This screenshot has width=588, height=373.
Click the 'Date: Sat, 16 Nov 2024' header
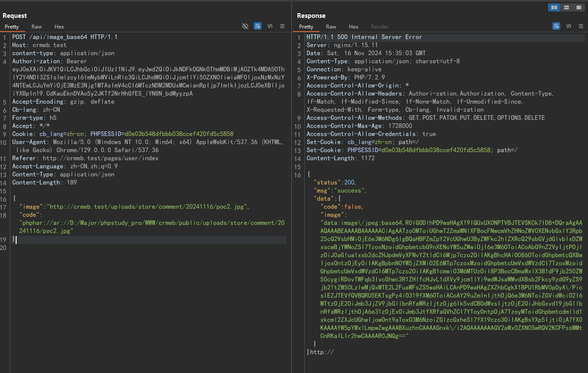pyautogui.click(x=366, y=53)
